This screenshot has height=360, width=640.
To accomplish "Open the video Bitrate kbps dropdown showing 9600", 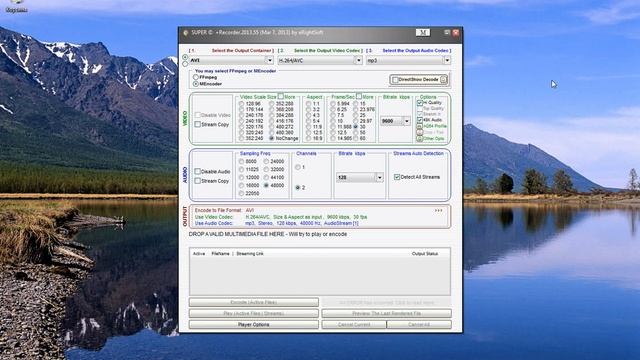I will pyautogui.click(x=395, y=121).
